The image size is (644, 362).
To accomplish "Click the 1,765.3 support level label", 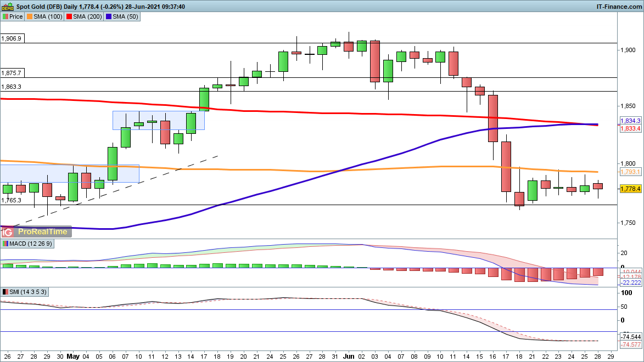I will (11, 200).
